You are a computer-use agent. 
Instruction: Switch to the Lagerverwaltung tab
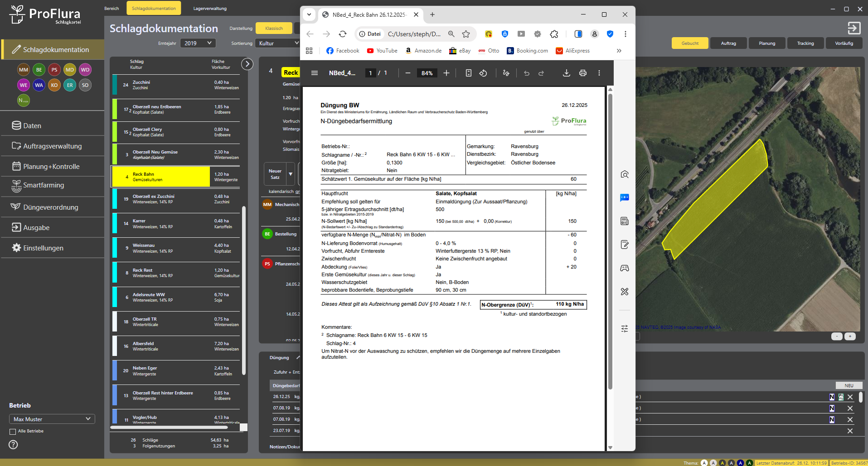coord(210,9)
